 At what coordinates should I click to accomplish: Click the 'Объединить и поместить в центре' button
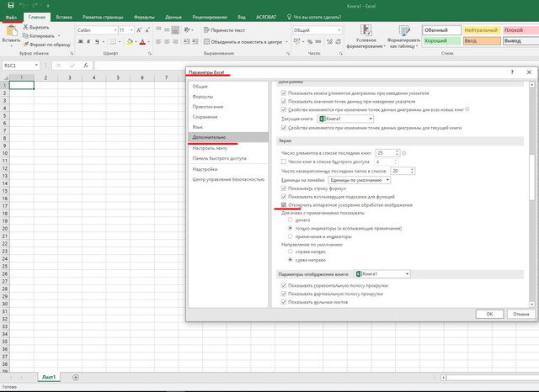tap(243, 42)
